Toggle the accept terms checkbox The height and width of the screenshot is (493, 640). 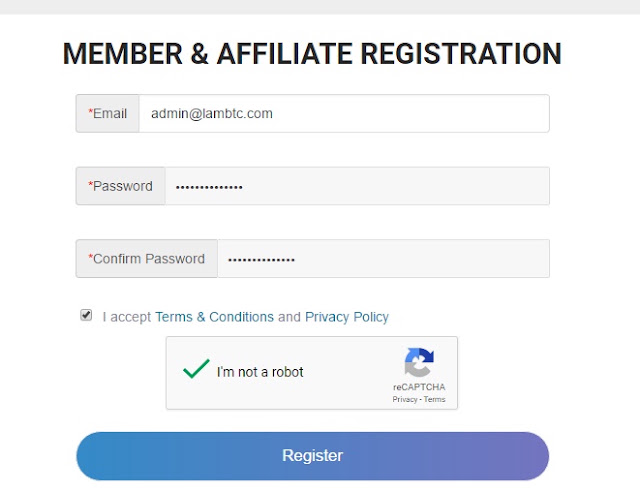point(86,315)
